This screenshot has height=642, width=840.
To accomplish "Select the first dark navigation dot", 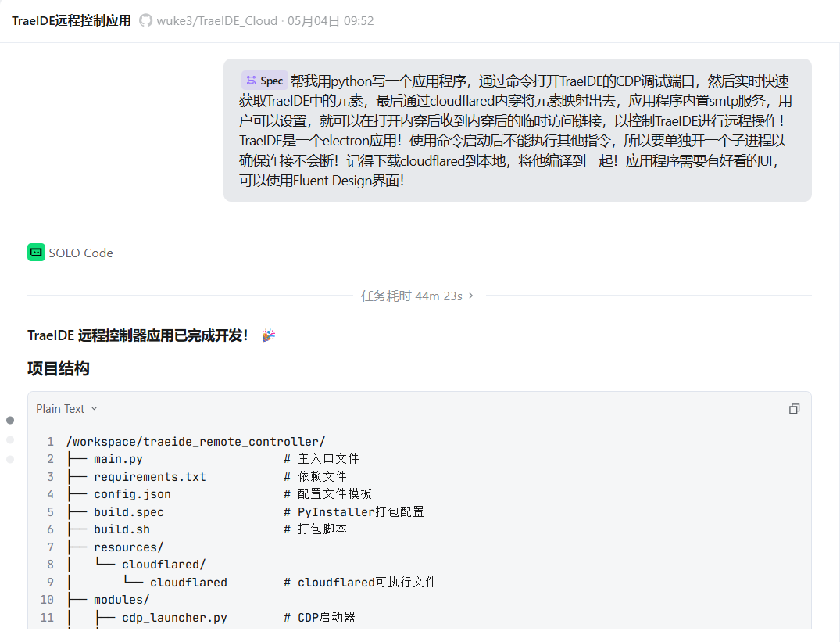I will [x=9, y=420].
